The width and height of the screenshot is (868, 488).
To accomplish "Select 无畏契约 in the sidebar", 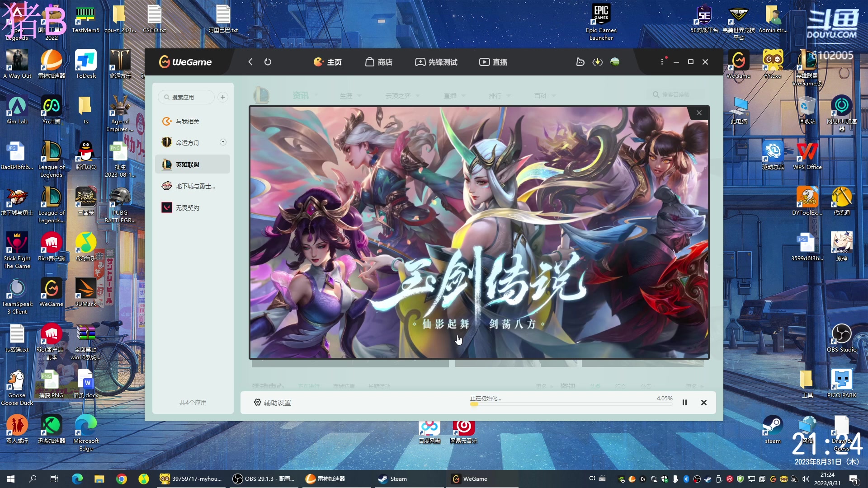I will pos(193,208).
